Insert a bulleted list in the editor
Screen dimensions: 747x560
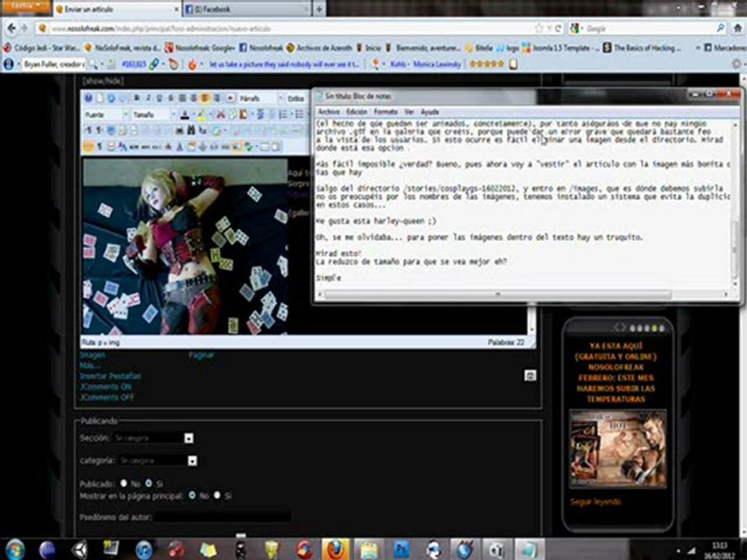pyautogui.click(x=300, y=114)
